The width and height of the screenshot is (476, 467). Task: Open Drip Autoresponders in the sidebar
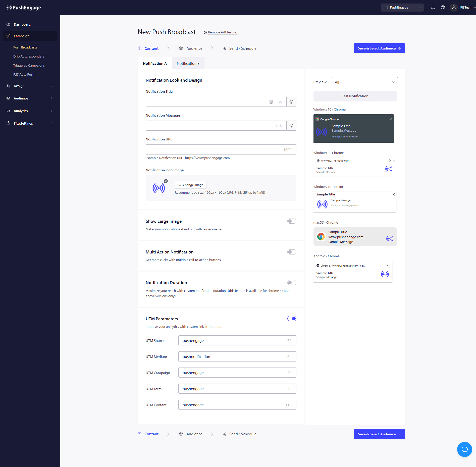[29, 56]
